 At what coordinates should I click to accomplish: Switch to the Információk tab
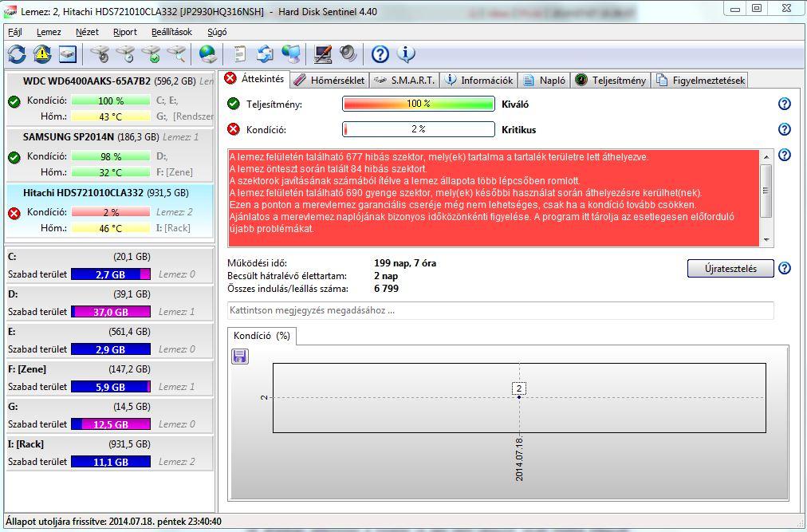[479, 81]
